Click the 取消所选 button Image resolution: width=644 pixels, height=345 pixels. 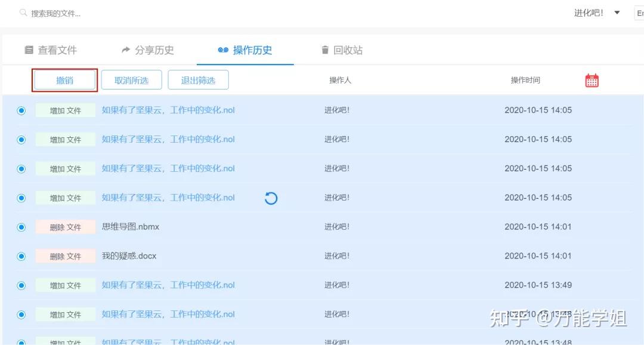[131, 80]
